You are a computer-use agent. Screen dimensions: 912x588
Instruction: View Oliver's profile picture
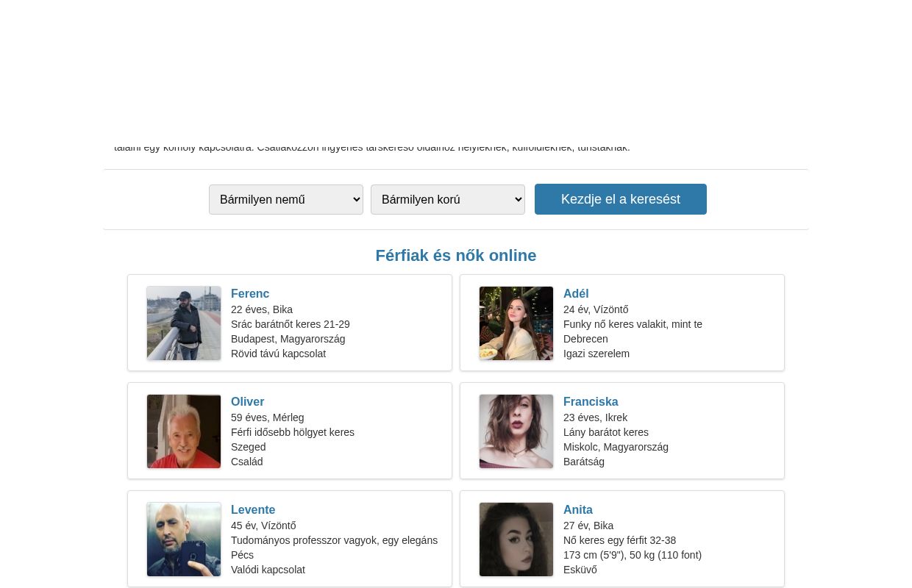[184, 431]
